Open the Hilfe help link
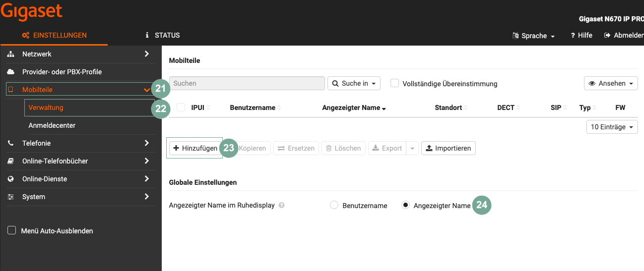This screenshot has height=271, width=644. click(x=581, y=35)
